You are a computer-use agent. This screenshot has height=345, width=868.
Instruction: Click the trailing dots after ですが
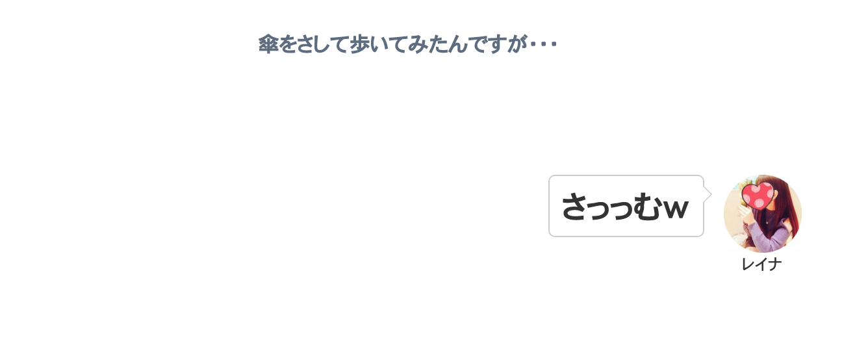click(543, 45)
